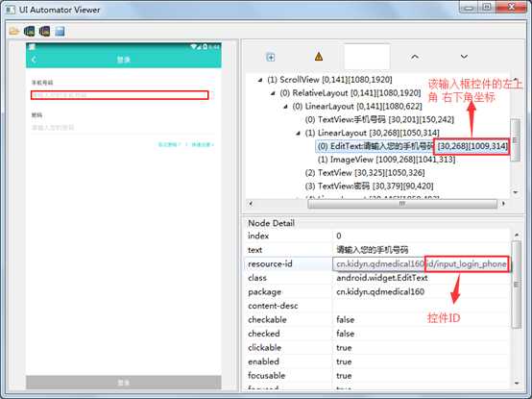Collapse the RelativeLayout tree node
This screenshot has height=399, width=532.
pyautogui.click(x=273, y=93)
